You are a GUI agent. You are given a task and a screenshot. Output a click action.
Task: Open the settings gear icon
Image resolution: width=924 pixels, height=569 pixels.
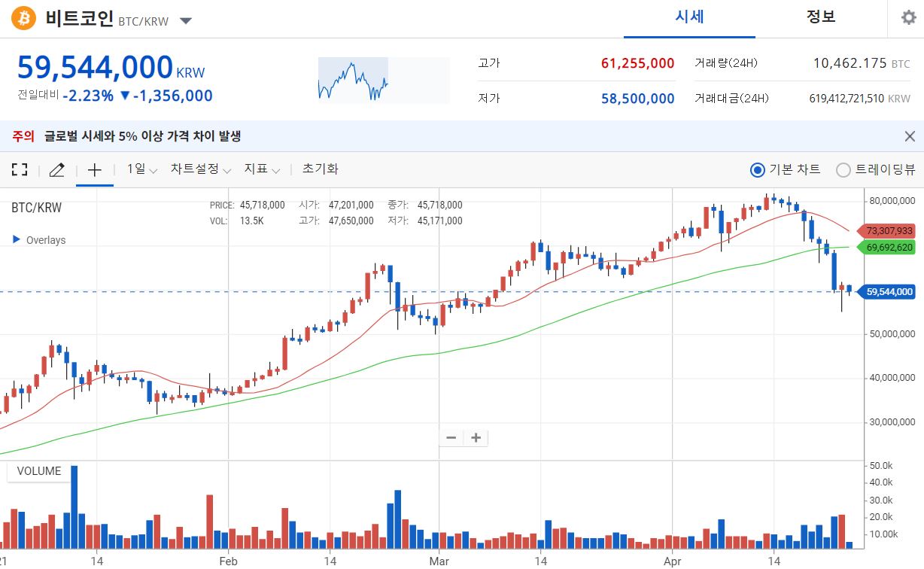909,18
